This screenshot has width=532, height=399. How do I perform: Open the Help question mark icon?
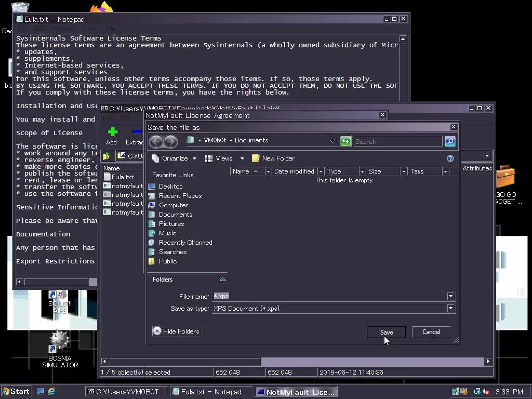click(x=450, y=158)
